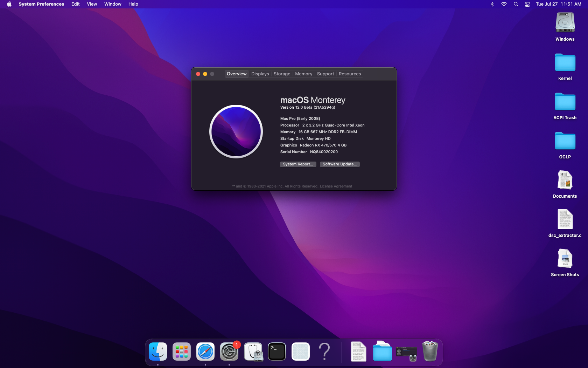The height and width of the screenshot is (368, 588).
Task: Open the text document in the Dock
Action: (x=359, y=352)
